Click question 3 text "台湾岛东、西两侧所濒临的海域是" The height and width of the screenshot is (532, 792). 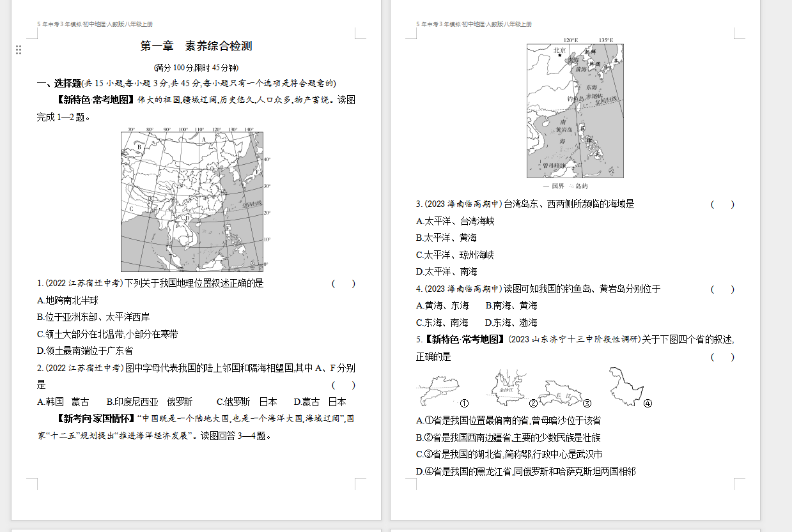pos(569,204)
